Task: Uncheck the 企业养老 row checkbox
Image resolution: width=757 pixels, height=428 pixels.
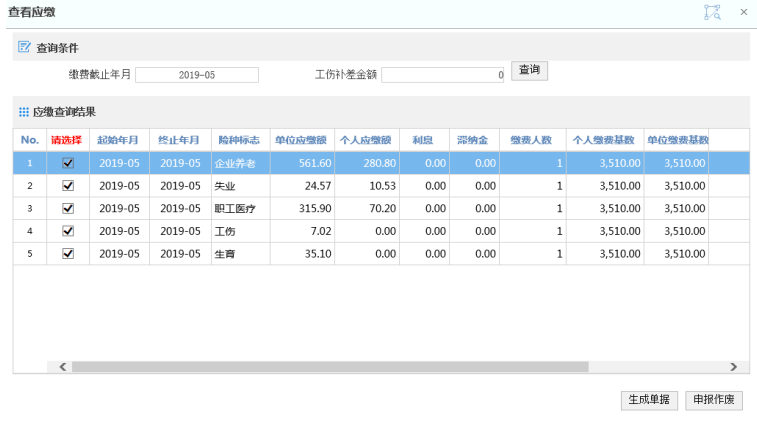Action: coord(68,163)
